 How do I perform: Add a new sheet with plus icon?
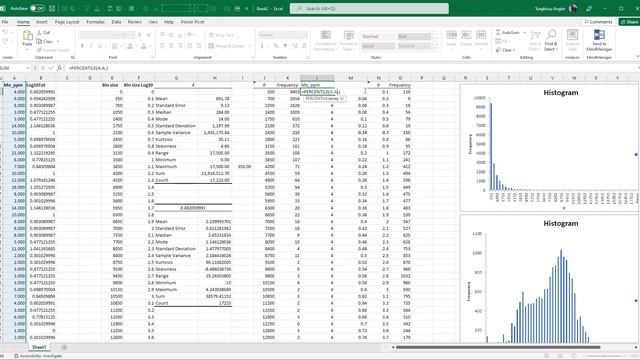64,347
